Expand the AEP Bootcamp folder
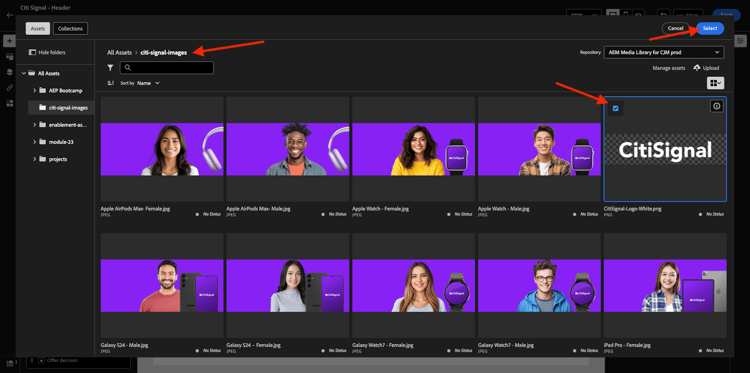Image resolution: width=750 pixels, height=373 pixels. [34, 90]
